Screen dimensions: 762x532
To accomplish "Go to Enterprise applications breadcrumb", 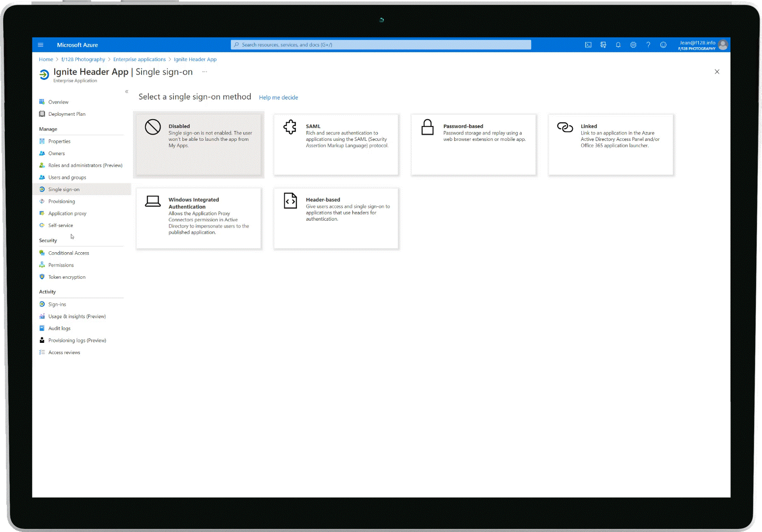I will [139, 59].
